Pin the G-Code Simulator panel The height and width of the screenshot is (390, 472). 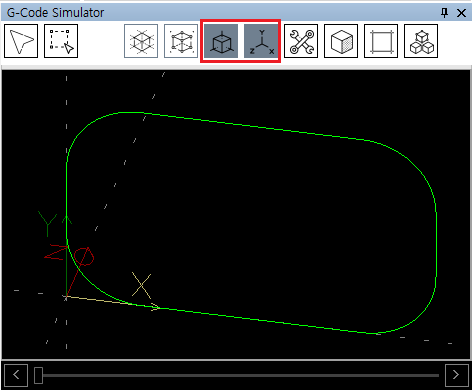tap(444, 13)
